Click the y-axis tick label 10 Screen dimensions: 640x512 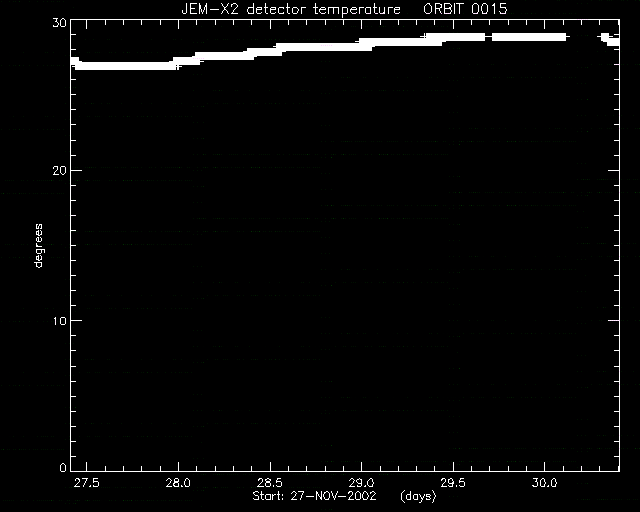click(59, 321)
